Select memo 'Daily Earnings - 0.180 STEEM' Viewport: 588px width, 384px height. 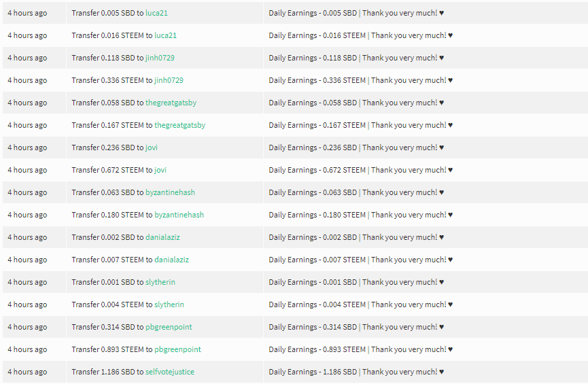pyautogui.click(x=317, y=215)
